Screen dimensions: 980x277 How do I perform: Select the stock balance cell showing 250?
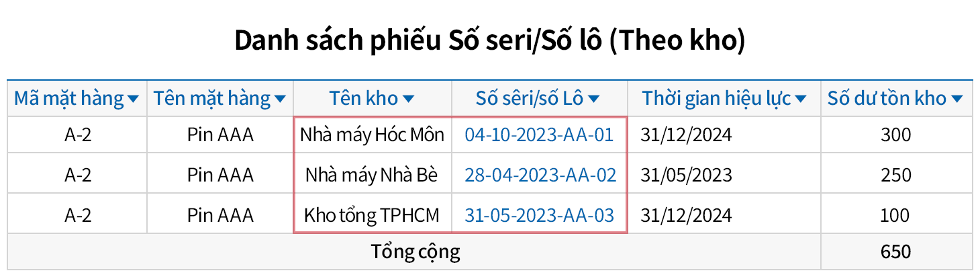pyautogui.click(x=895, y=175)
